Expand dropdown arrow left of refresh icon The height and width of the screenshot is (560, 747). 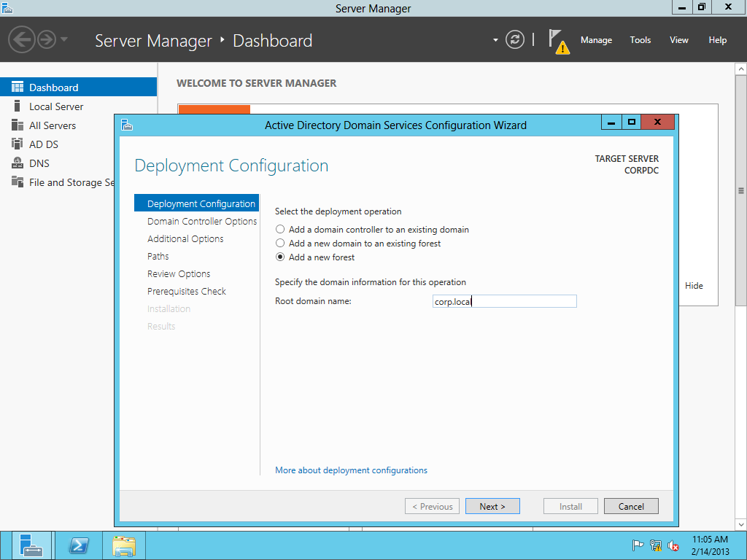point(495,40)
